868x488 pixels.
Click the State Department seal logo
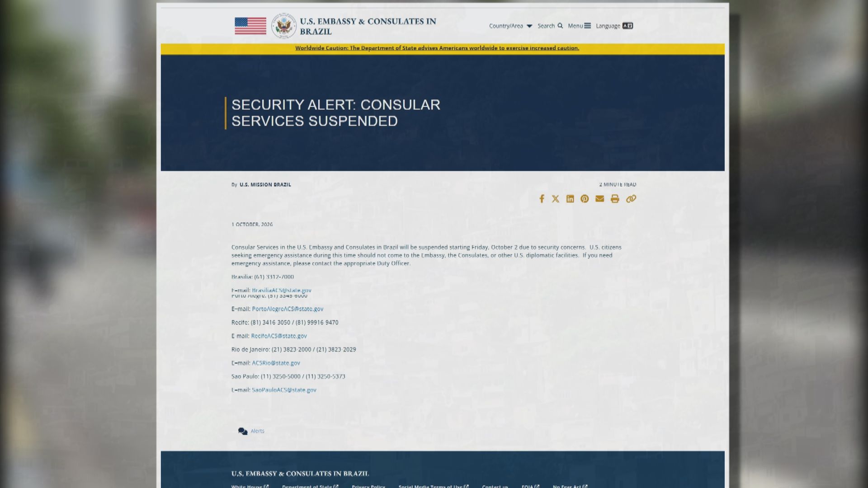(x=283, y=26)
